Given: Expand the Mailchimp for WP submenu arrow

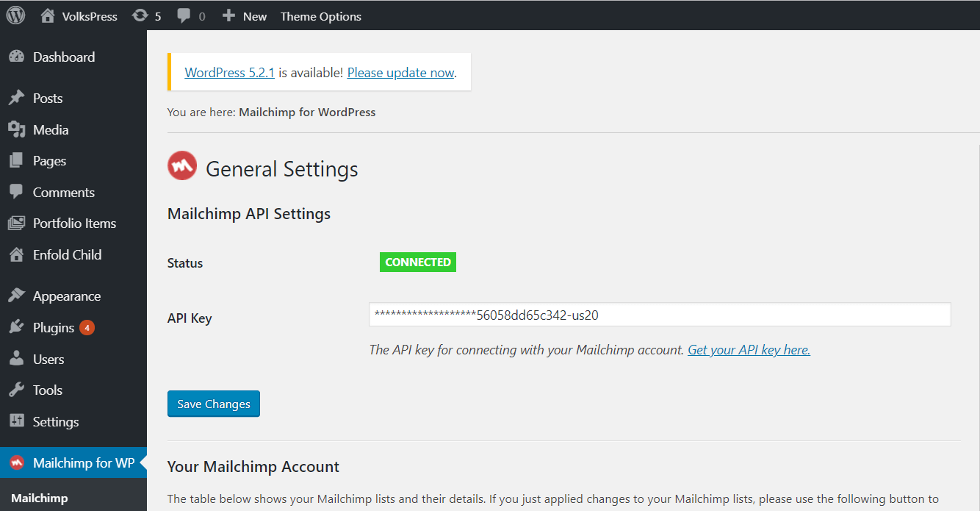Looking at the screenshot, I should point(141,462).
